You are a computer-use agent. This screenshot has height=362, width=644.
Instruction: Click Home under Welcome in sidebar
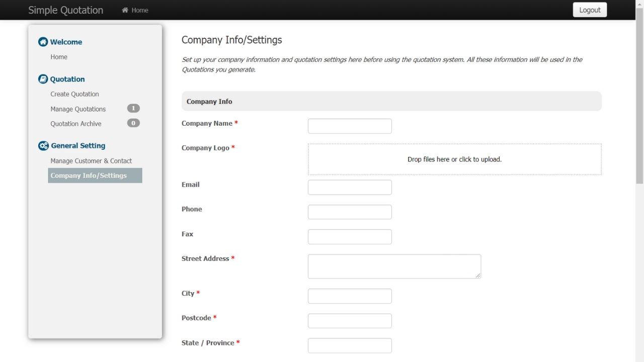point(59,57)
